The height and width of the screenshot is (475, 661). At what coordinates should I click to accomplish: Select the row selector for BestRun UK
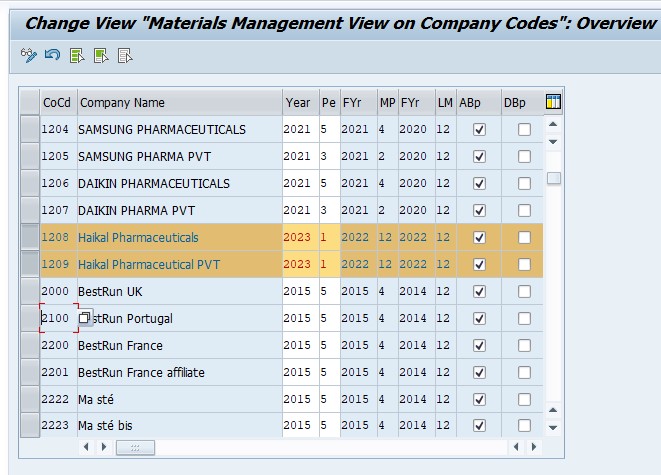coord(30,291)
